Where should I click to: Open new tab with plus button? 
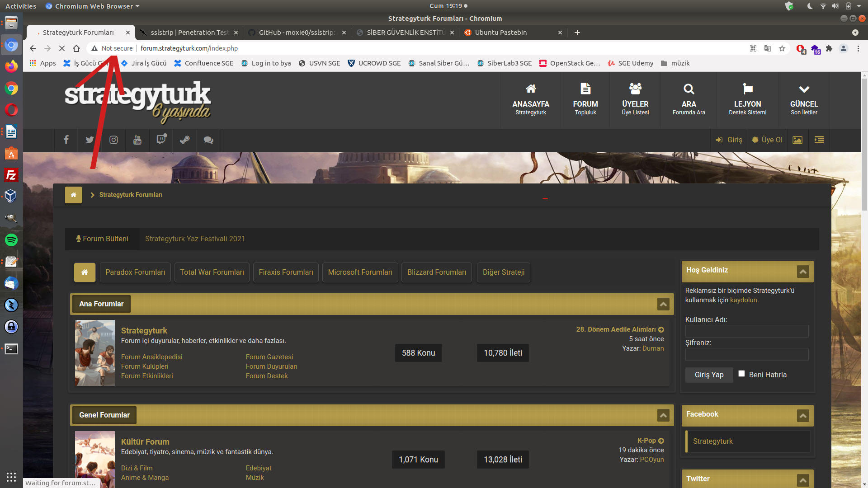pyautogui.click(x=577, y=33)
